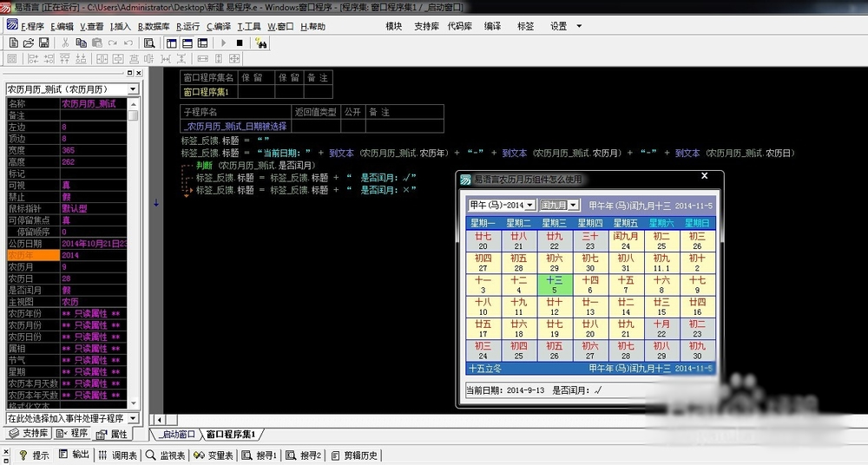Switch to the 支持库 panel tab
Image resolution: width=868 pixels, height=465 pixels.
tap(30, 434)
